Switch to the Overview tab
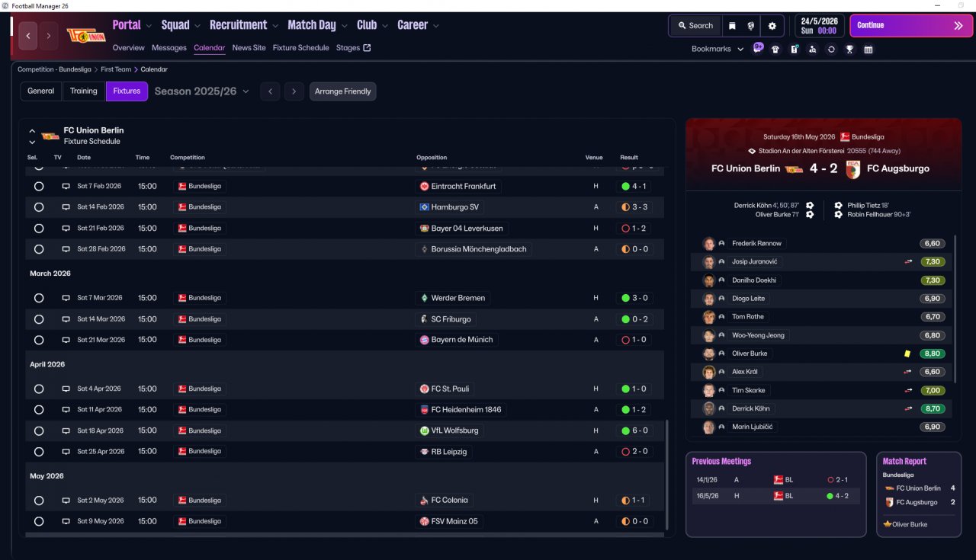Screen dimensions: 976x560 (129, 48)
